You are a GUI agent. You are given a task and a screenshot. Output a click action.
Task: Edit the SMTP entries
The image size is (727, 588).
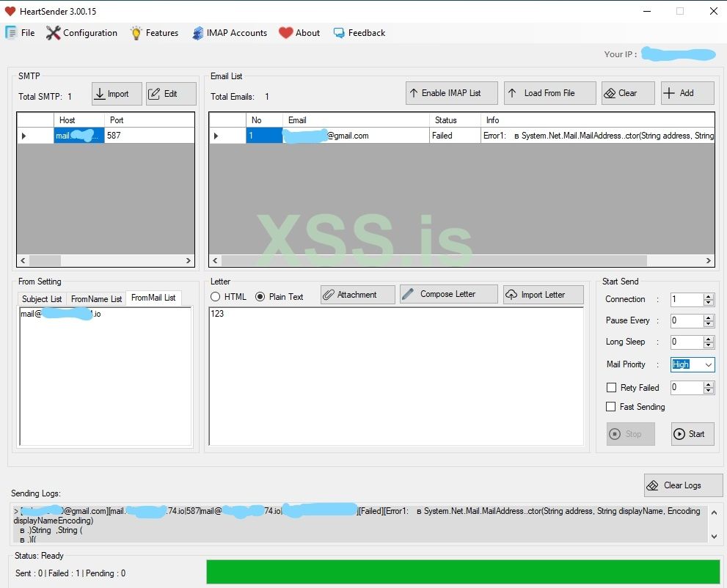coord(171,94)
